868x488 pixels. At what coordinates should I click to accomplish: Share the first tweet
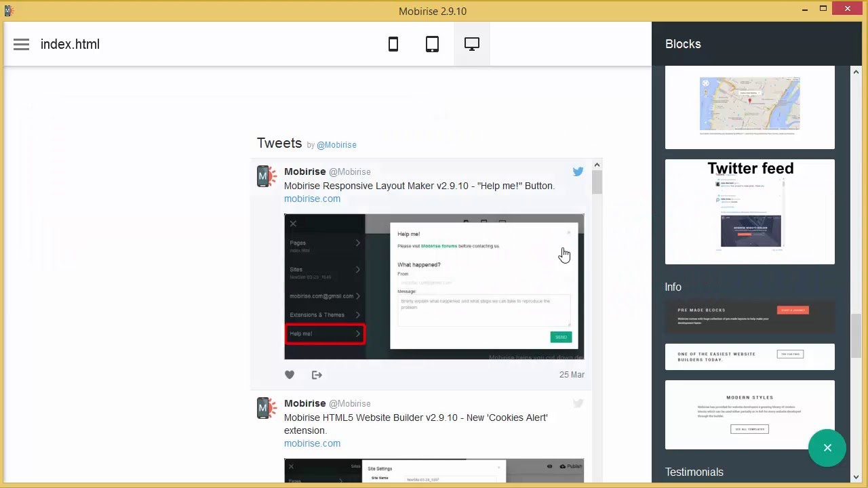click(x=317, y=375)
